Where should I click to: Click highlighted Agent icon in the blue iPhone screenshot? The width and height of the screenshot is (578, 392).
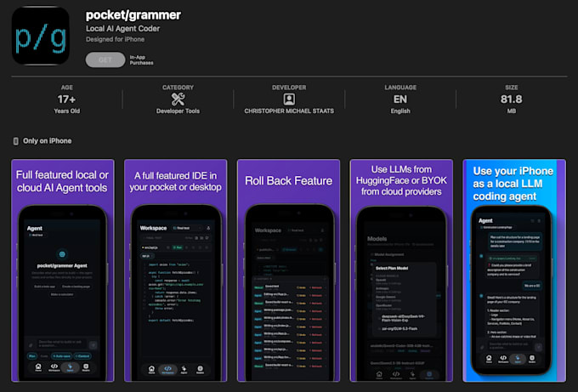point(518,359)
